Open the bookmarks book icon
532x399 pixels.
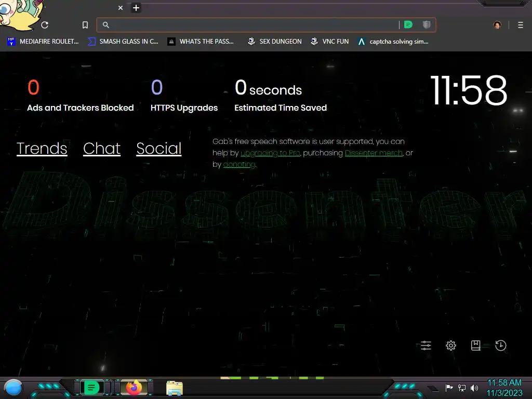(476, 345)
